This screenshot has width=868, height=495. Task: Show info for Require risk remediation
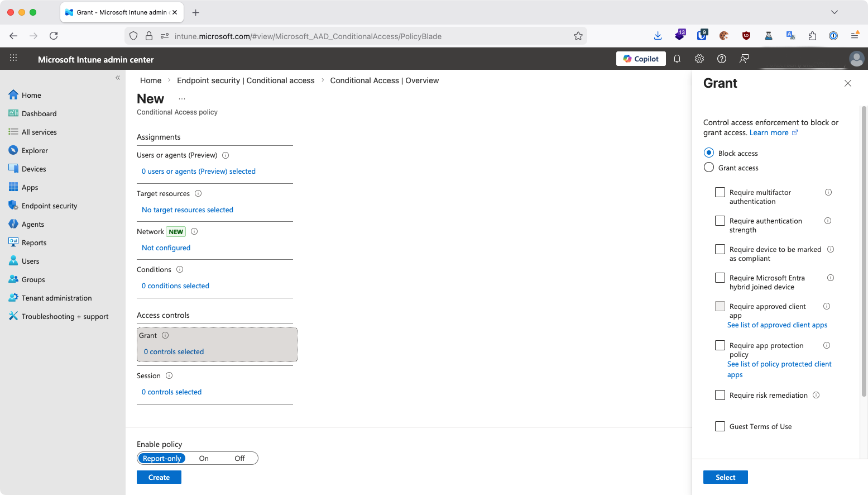click(x=816, y=395)
